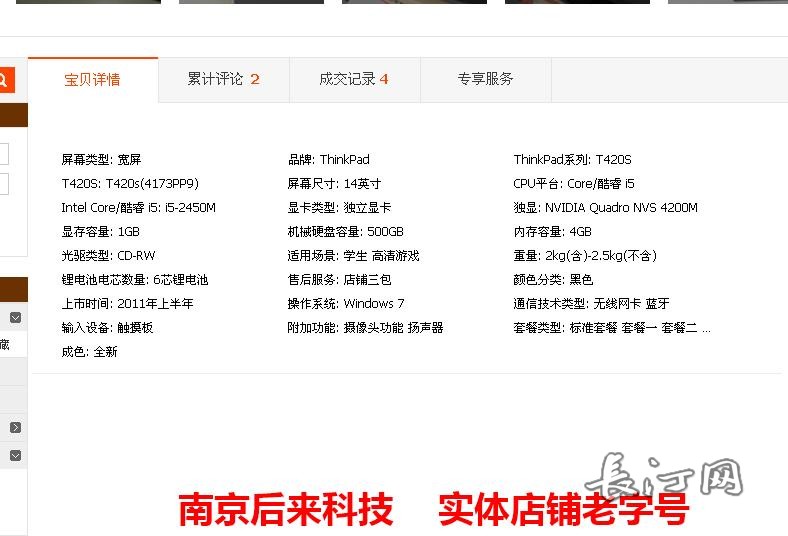Image resolution: width=788 pixels, height=536 pixels.
Task: Click 输入设备: 触摸板 text
Action: [107, 328]
